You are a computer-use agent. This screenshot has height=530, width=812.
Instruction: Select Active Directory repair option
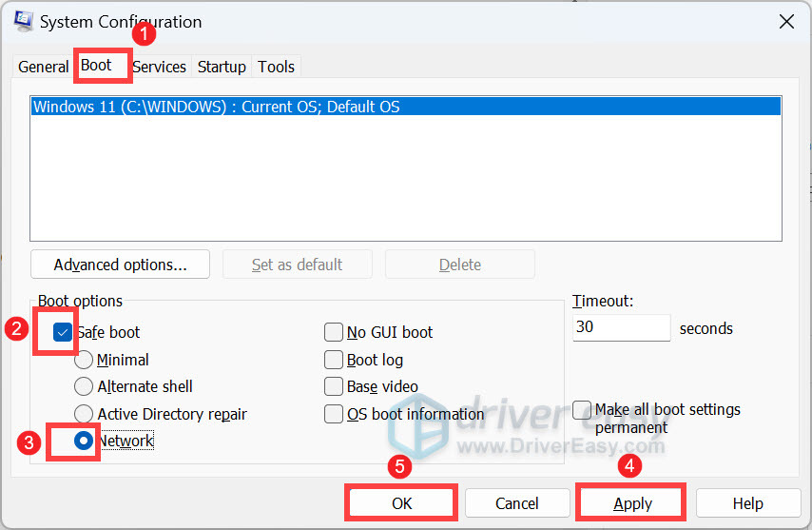pyautogui.click(x=84, y=414)
